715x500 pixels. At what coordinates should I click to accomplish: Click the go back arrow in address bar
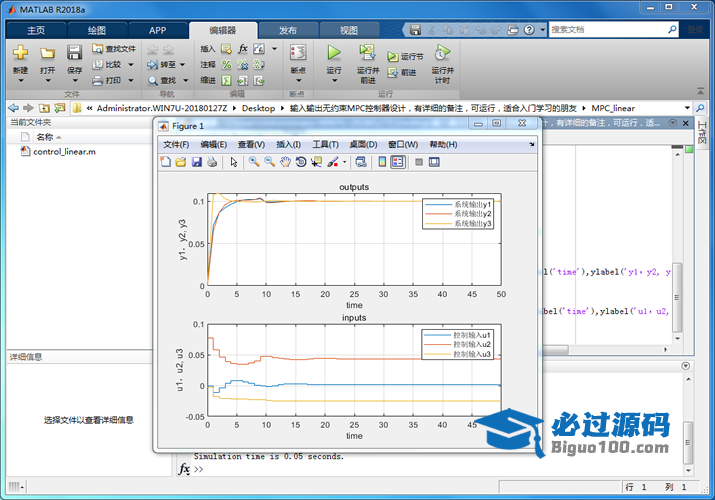pyautogui.click(x=14, y=108)
